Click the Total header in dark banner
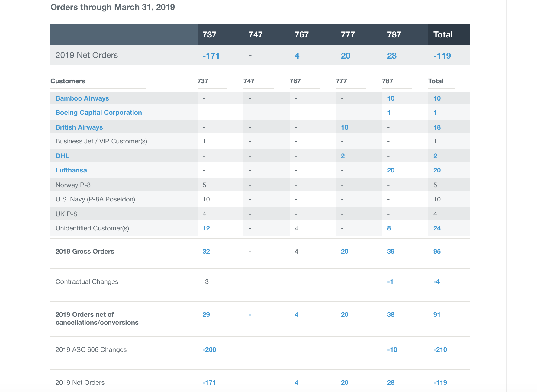Viewport: 537px width, 392px height. tap(443, 35)
